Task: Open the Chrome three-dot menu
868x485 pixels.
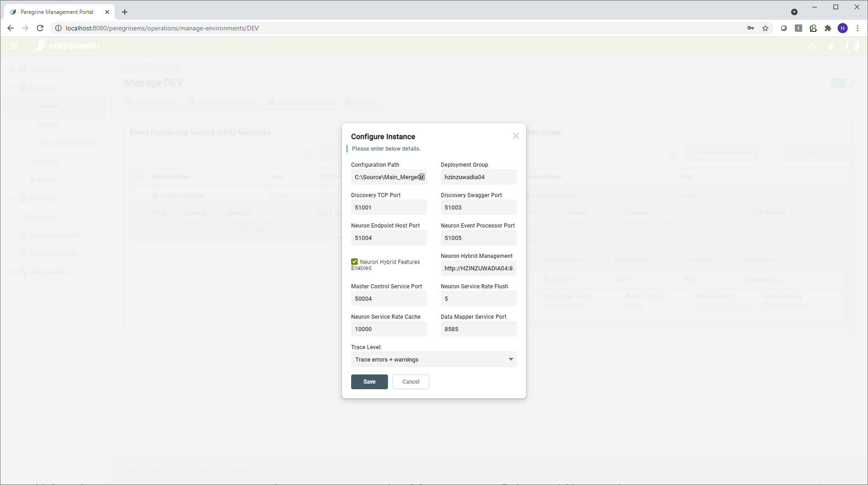Action: point(857,28)
